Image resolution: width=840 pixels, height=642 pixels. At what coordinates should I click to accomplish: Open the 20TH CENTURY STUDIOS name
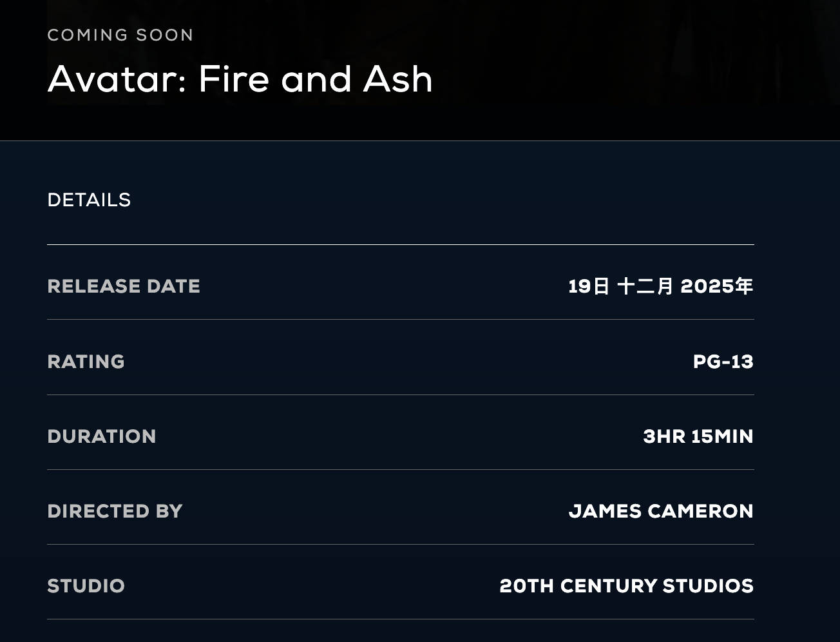(626, 586)
